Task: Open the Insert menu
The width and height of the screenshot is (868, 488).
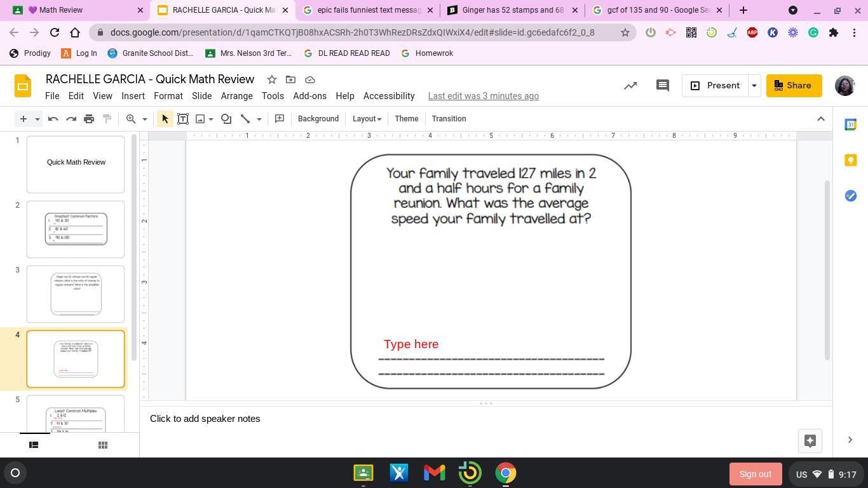Action: [133, 96]
